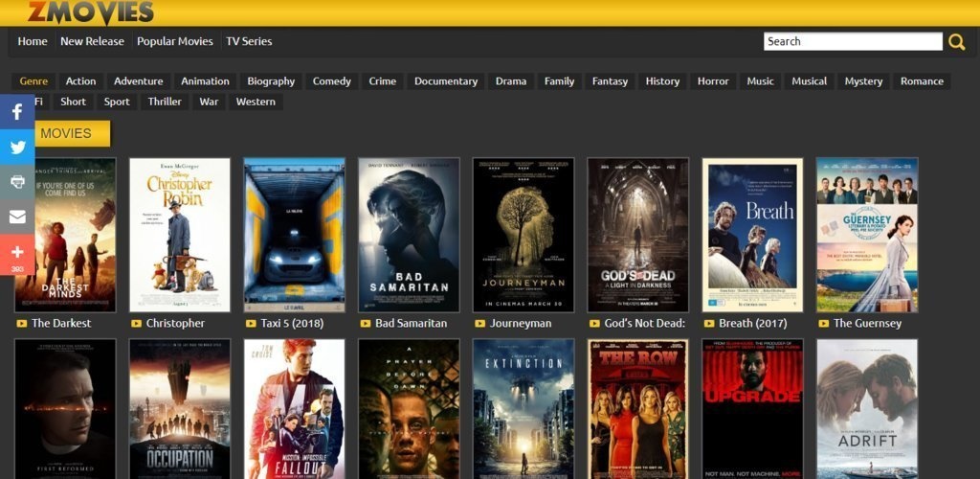Open more sharing options plus icon
980x479 pixels.
(x=17, y=253)
